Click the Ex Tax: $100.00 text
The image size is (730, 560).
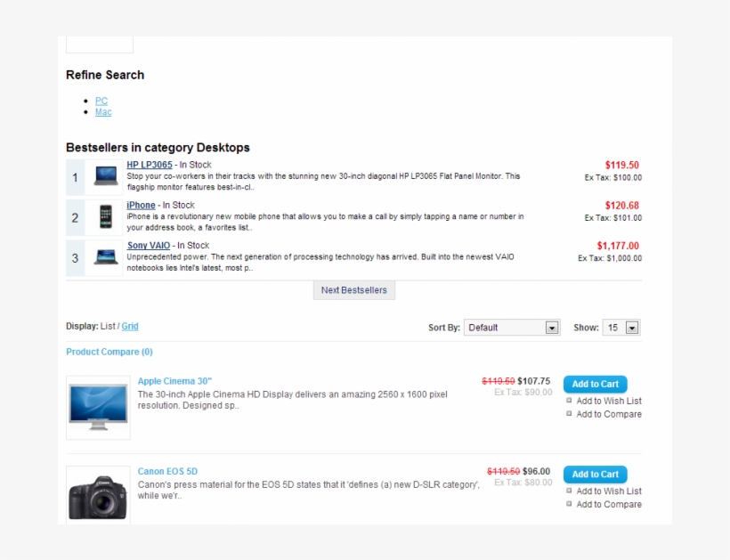click(613, 178)
